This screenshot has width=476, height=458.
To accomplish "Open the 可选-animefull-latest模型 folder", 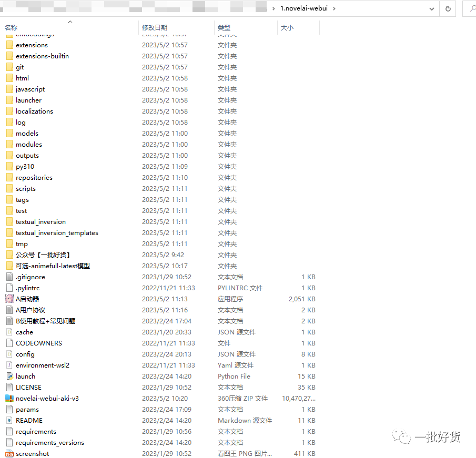I will (52, 266).
